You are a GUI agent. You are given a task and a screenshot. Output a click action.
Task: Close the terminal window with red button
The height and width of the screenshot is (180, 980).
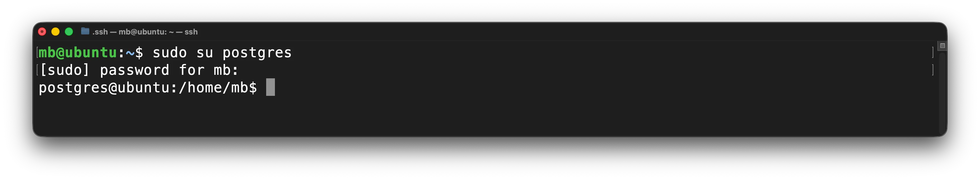(42, 32)
